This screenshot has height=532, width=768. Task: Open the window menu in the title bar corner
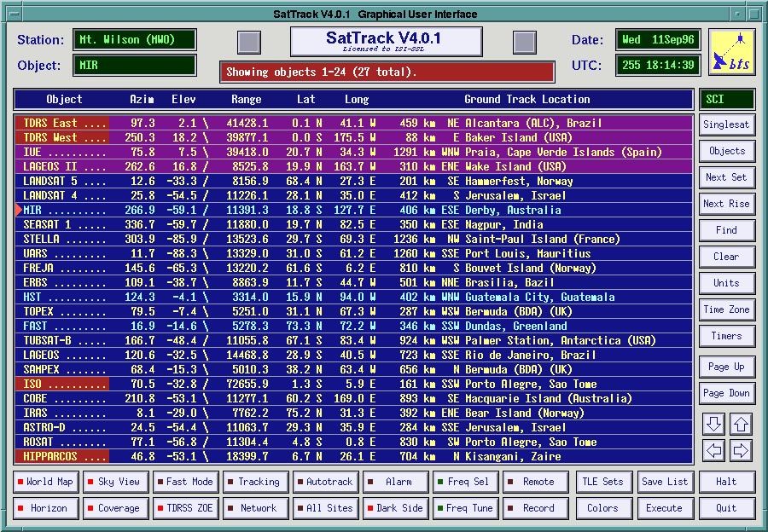click(9, 14)
